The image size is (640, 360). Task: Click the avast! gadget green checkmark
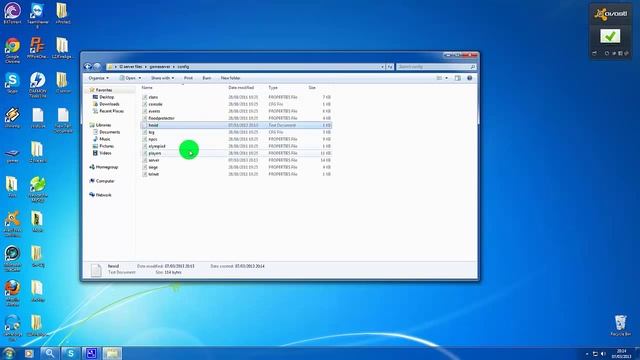tap(610, 36)
